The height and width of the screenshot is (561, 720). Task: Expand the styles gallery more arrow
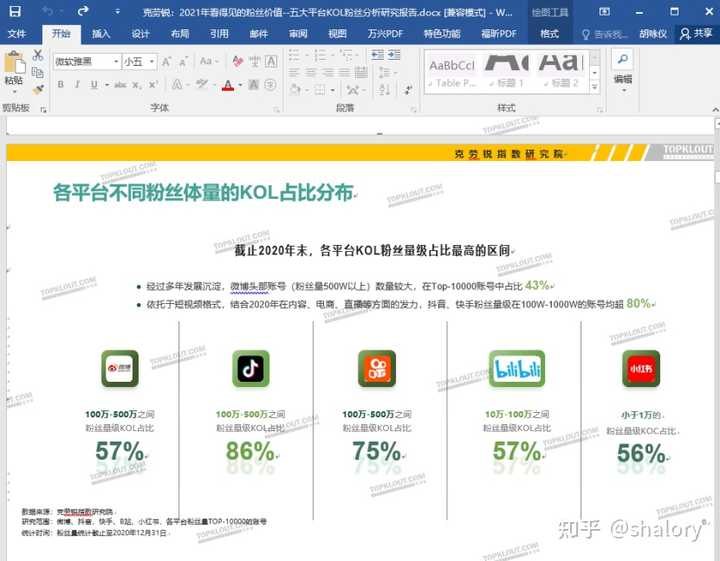595,86
